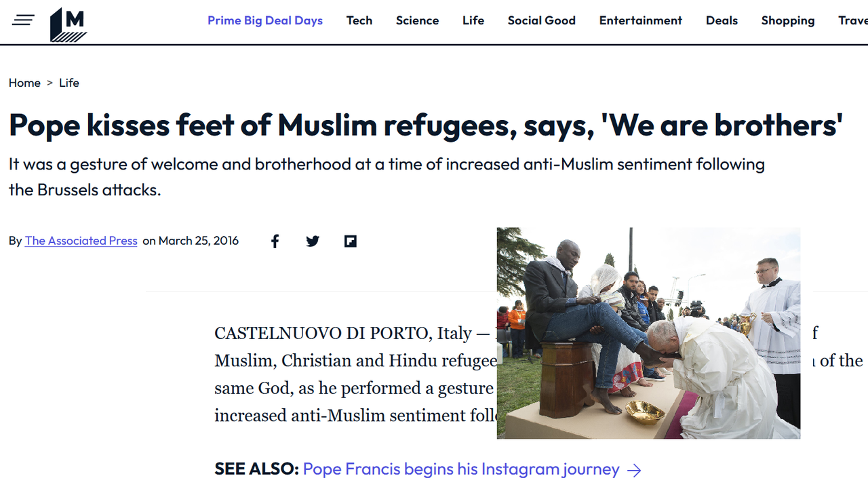
Task: Open The Associated Press author link
Action: pyautogui.click(x=81, y=241)
